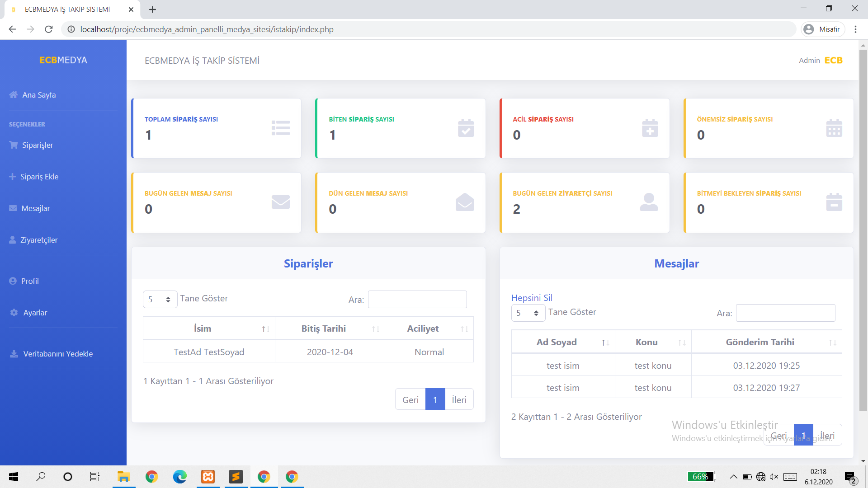
Task: Click the calendar-minus icon on Bitmeyi Bekleyen card
Action: [834, 202]
